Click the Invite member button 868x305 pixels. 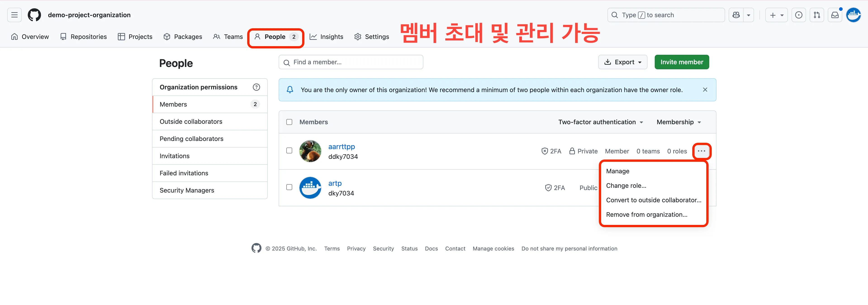[681, 62]
